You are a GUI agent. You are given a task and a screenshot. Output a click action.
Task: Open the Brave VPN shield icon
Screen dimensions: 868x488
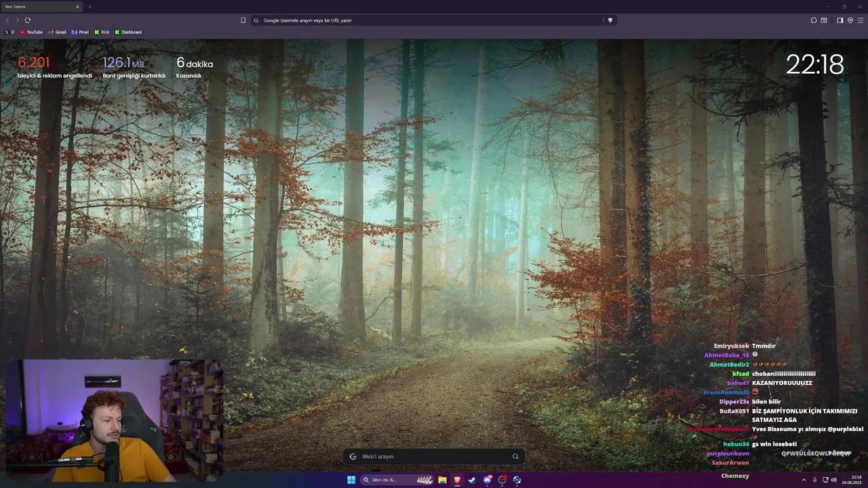(x=850, y=20)
